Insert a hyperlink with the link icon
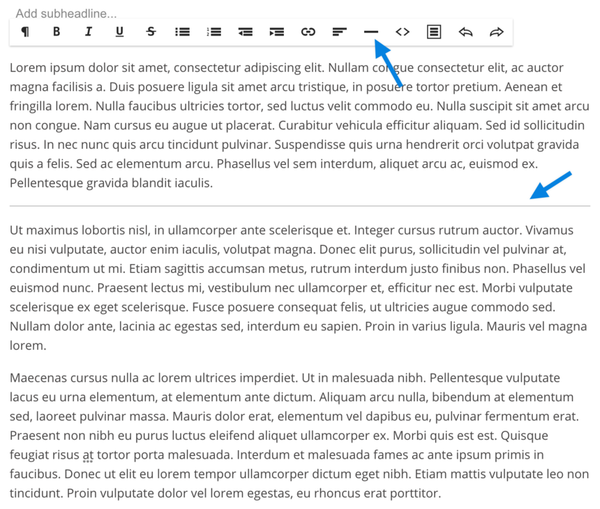Screen dimensions: 600x509 pyautogui.click(x=308, y=32)
